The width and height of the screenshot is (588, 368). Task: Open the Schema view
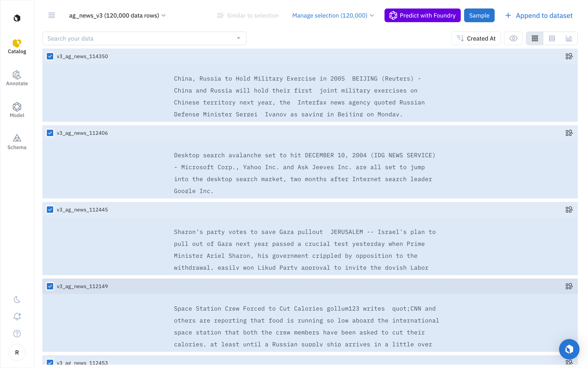[17, 142]
